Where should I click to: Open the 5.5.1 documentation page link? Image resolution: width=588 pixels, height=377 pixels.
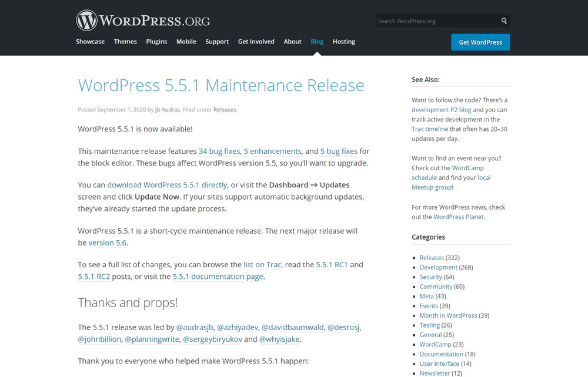coord(218,277)
